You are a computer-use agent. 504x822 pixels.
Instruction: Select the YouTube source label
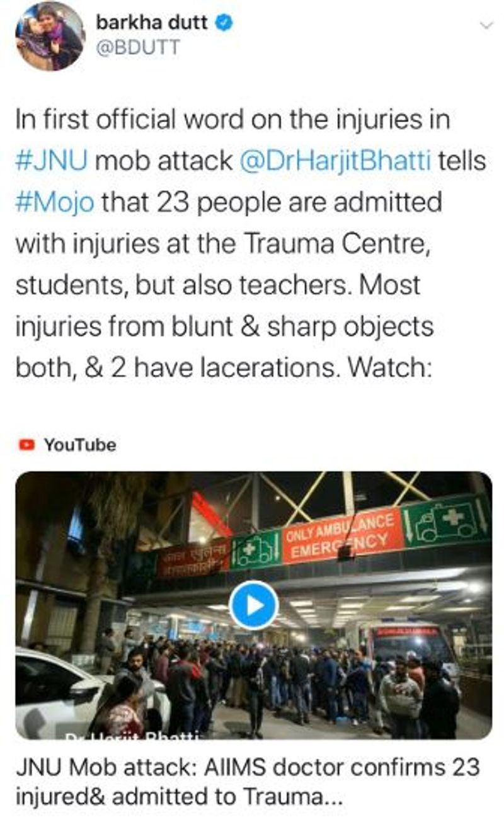point(79,445)
